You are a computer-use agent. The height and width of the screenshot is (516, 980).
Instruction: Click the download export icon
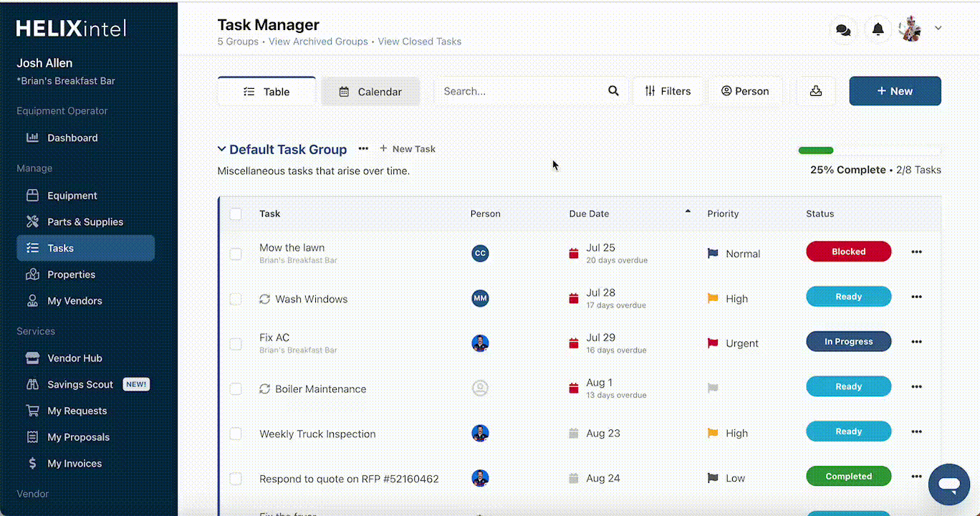tap(815, 91)
